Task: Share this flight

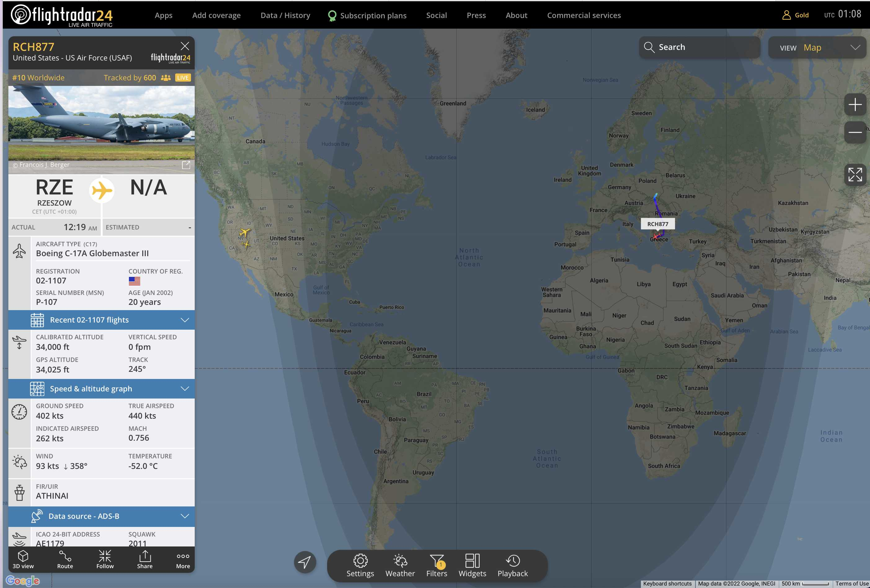Action: pyautogui.click(x=145, y=559)
